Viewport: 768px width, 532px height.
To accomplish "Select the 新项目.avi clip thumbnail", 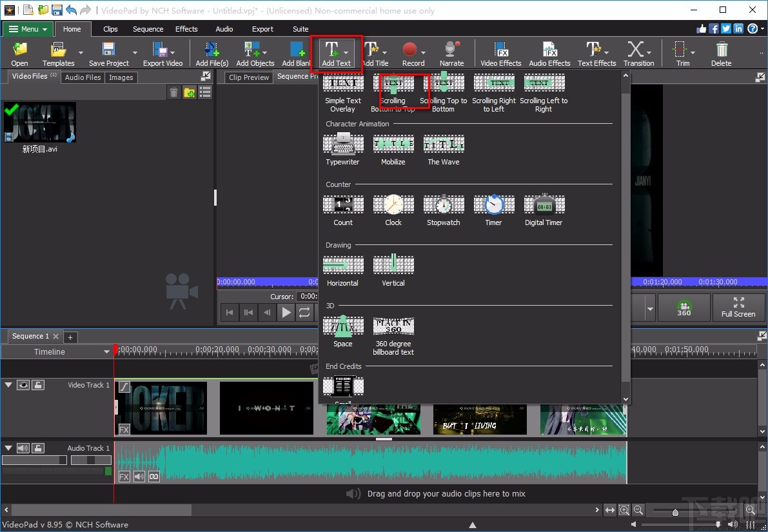I will pyautogui.click(x=40, y=122).
